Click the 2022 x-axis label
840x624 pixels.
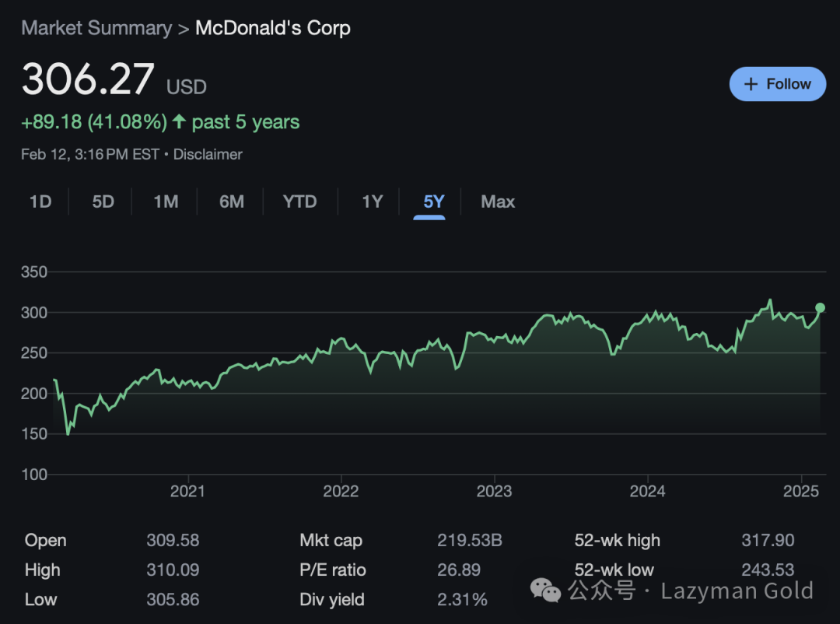coord(341,491)
